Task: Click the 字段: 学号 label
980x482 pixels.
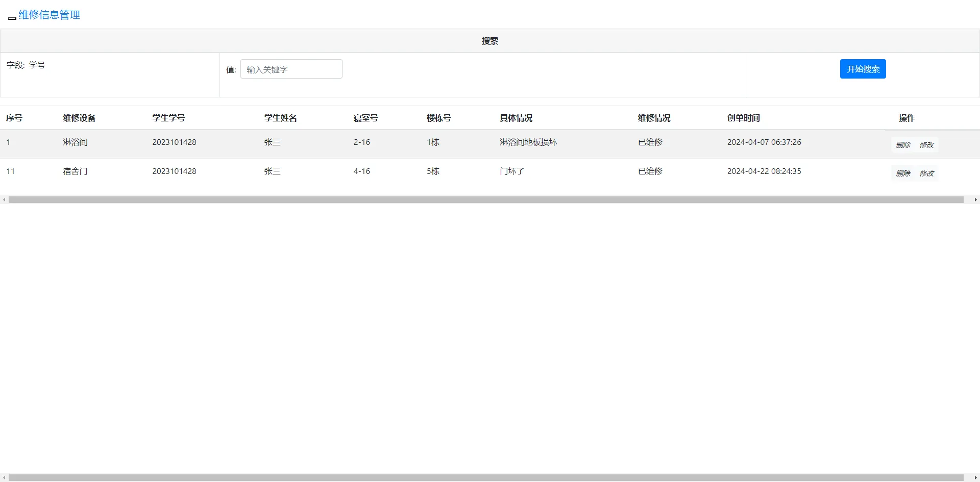Action: coord(26,65)
